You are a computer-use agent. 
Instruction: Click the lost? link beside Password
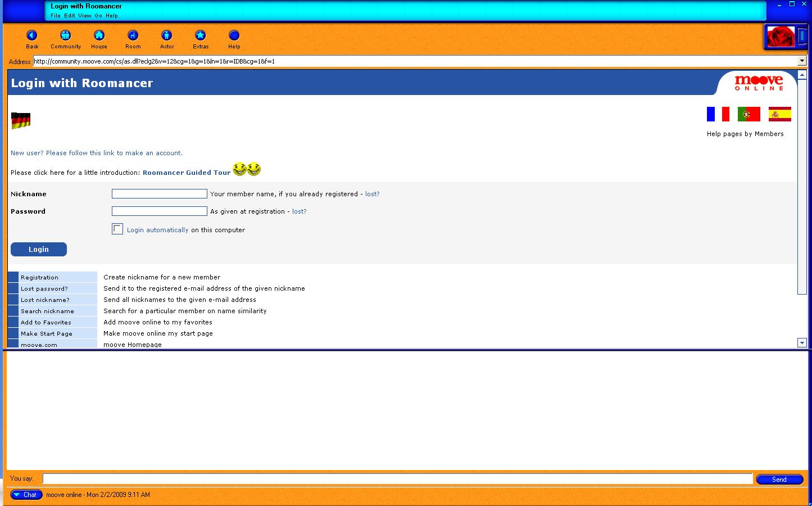click(300, 211)
